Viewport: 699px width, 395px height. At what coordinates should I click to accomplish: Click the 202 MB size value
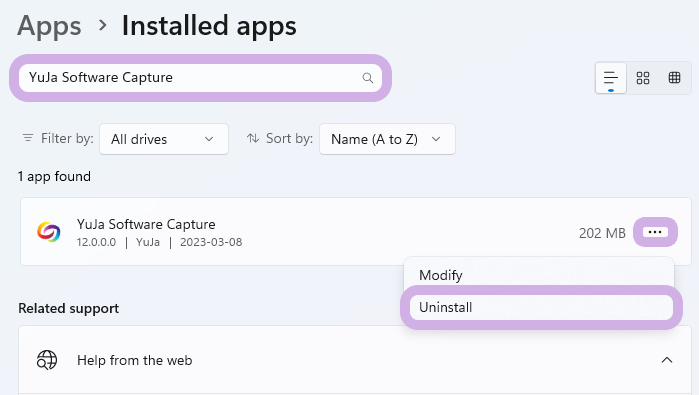tap(602, 233)
